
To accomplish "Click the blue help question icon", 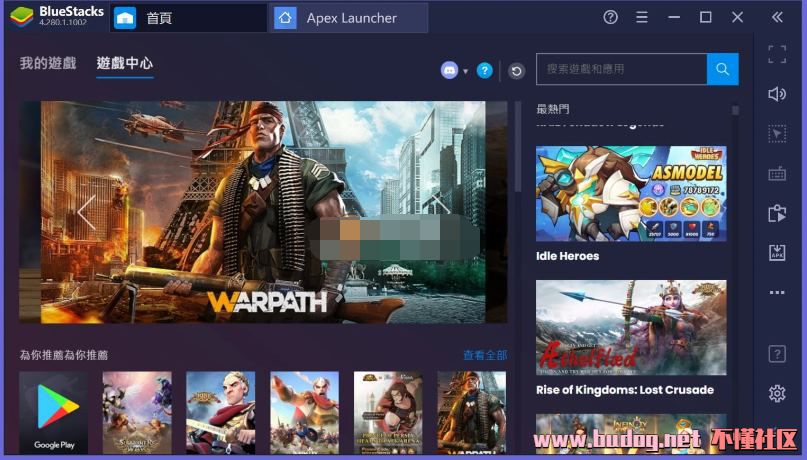I will pyautogui.click(x=484, y=70).
